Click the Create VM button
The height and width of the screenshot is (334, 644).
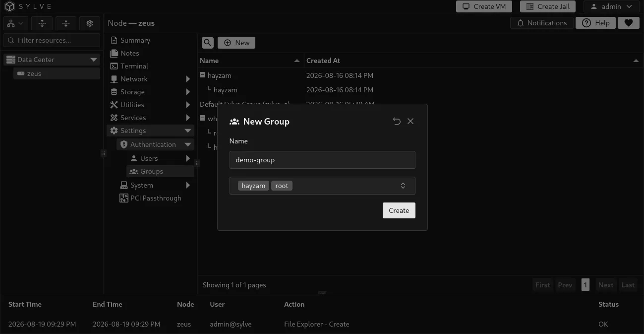pos(484,6)
